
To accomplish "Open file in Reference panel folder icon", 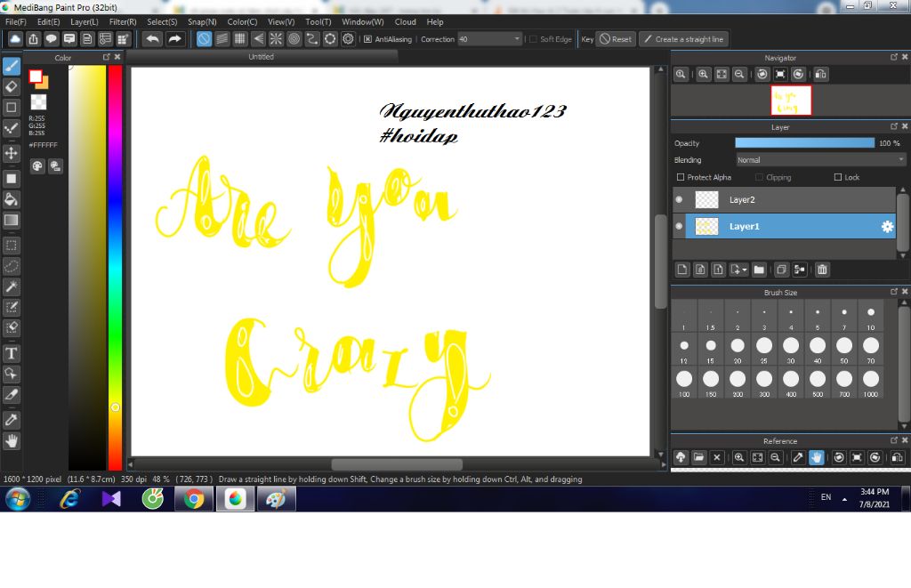I will tap(699, 457).
